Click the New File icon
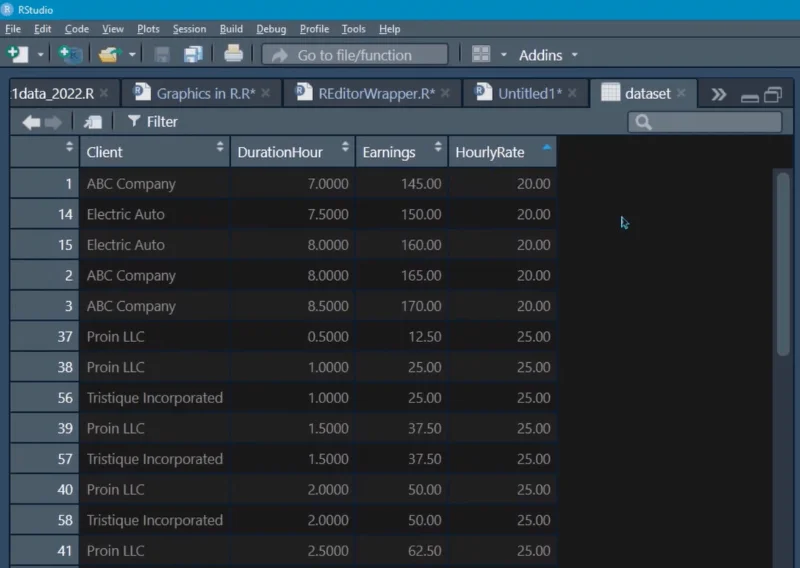Screen dimensions: 800x568 [17, 54]
